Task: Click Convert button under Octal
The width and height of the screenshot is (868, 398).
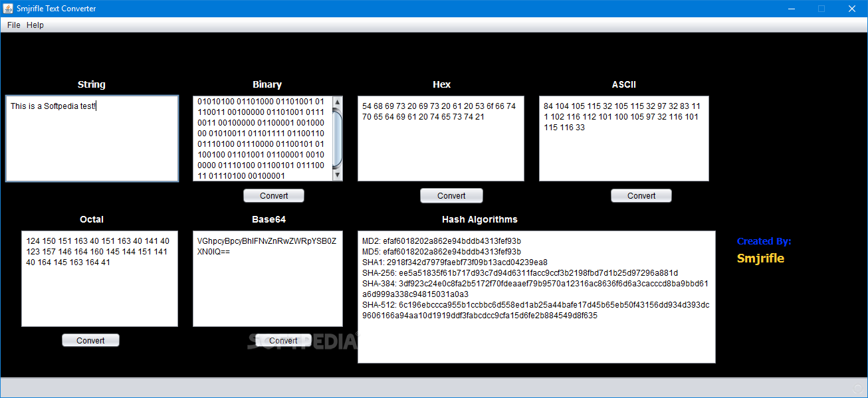Action: point(90,340)
